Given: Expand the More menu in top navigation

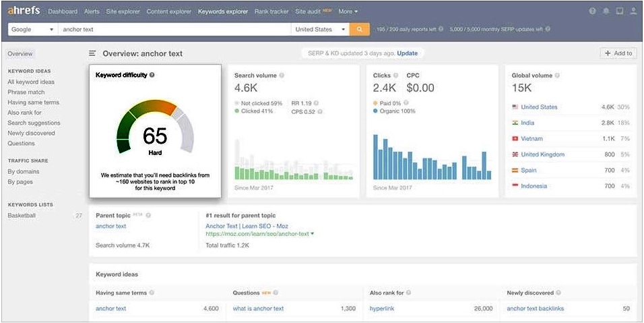Looking at the screenshot, I should click(348, 11).
